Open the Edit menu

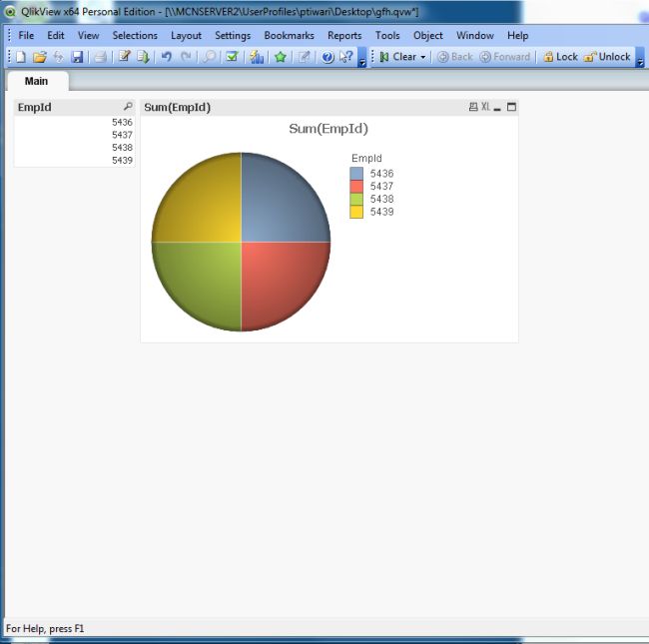click(56, 36)
